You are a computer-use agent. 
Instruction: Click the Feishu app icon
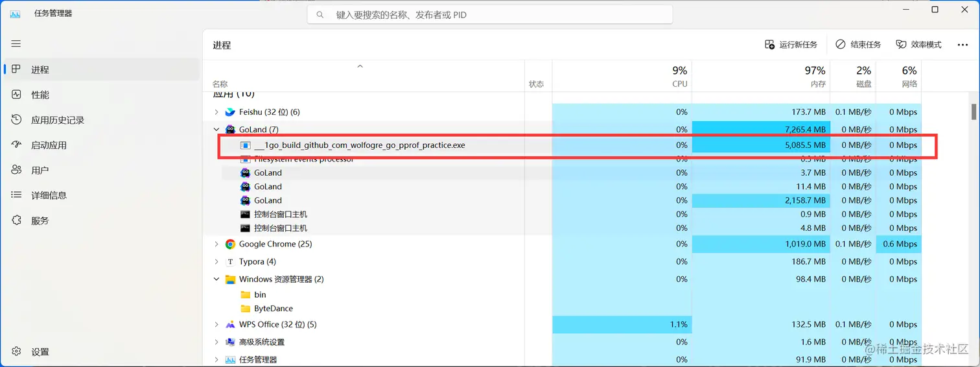point(230,112)
